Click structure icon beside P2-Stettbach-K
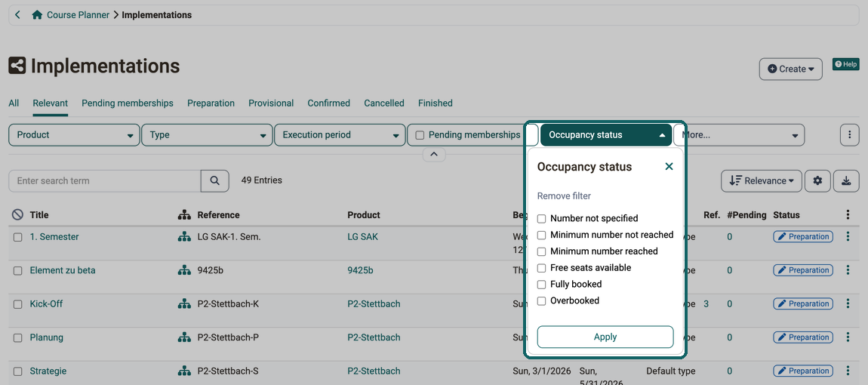 [183, 304]
